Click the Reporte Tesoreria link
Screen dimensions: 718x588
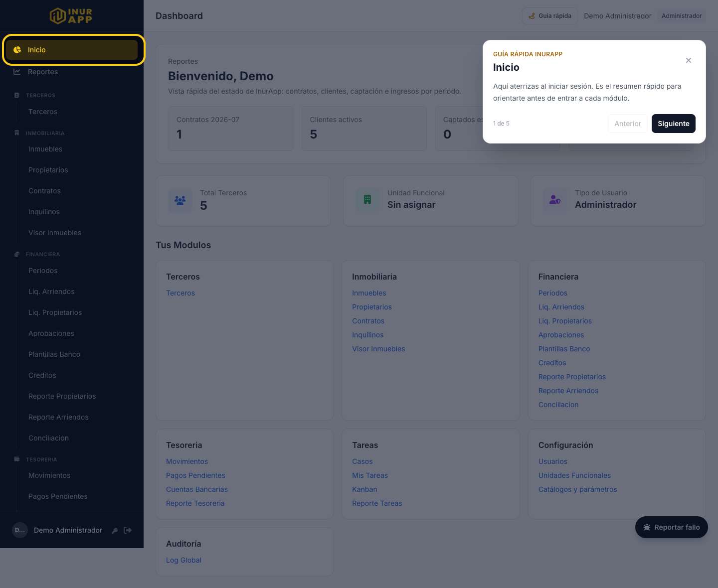[195, 503]
